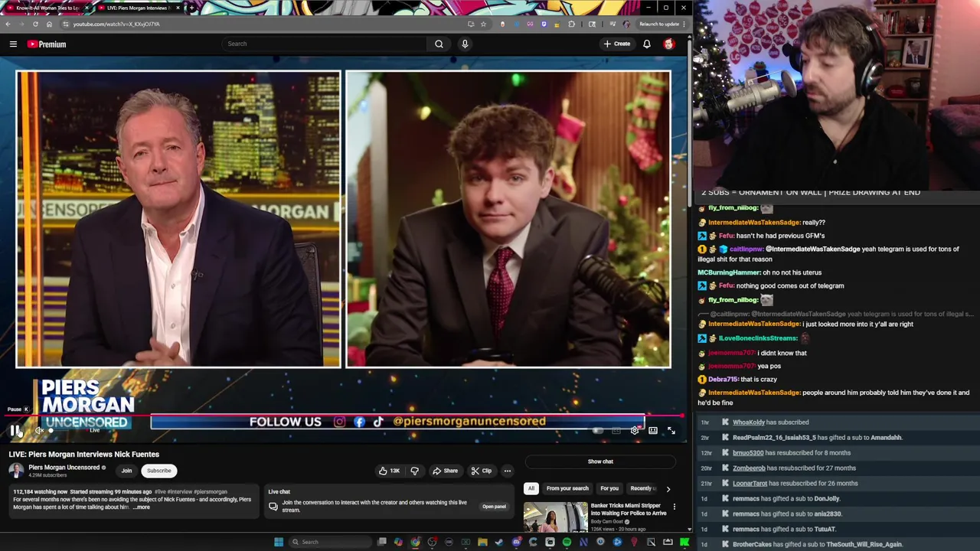
Task: Open File Explorer from taskbar
Action: pos(482,542)
